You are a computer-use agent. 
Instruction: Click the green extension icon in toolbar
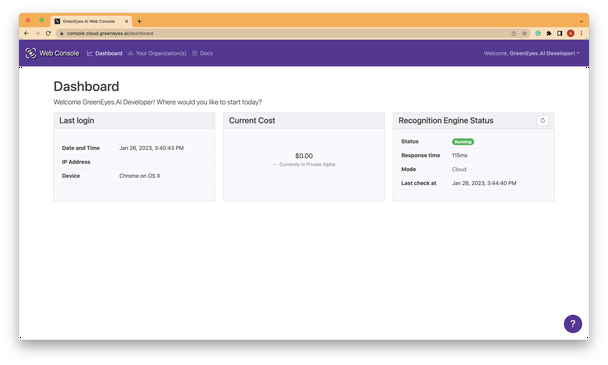(538, 33)
